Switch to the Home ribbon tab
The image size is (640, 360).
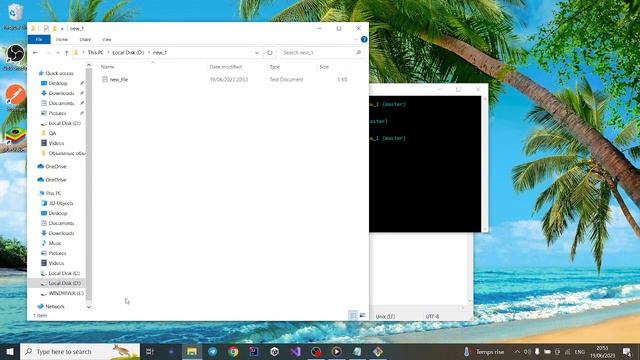[x=62, y=40]
